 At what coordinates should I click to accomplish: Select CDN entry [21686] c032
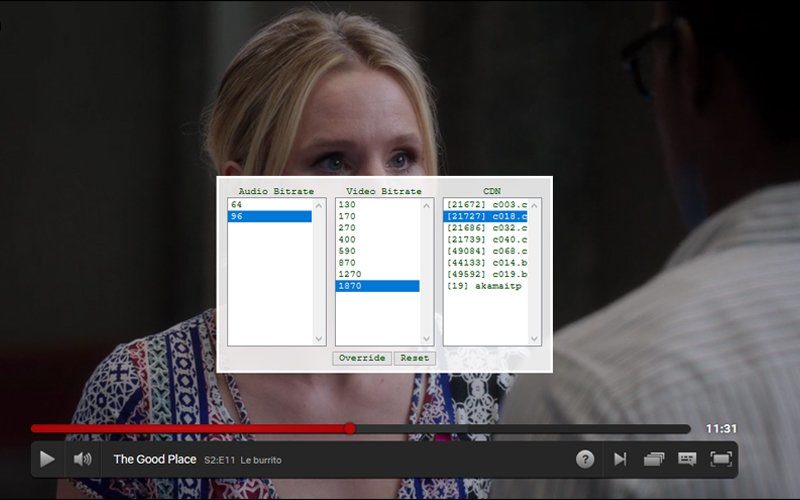[x=485, y=228]
